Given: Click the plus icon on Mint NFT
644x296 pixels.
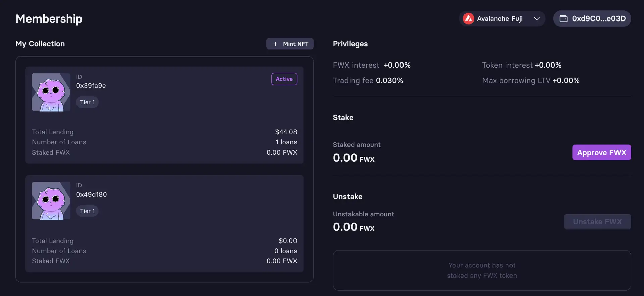Looking at the screenshot, I should 275,44.
